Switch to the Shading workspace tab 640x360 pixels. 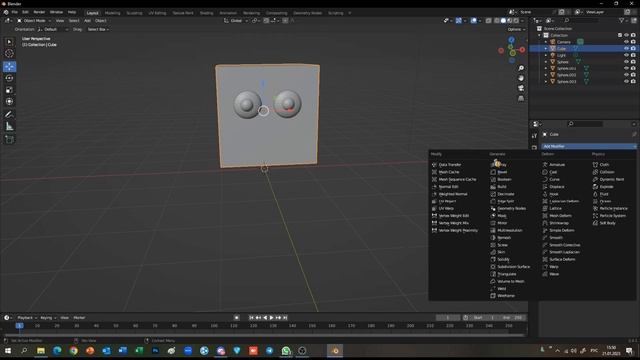coord(206,13)
